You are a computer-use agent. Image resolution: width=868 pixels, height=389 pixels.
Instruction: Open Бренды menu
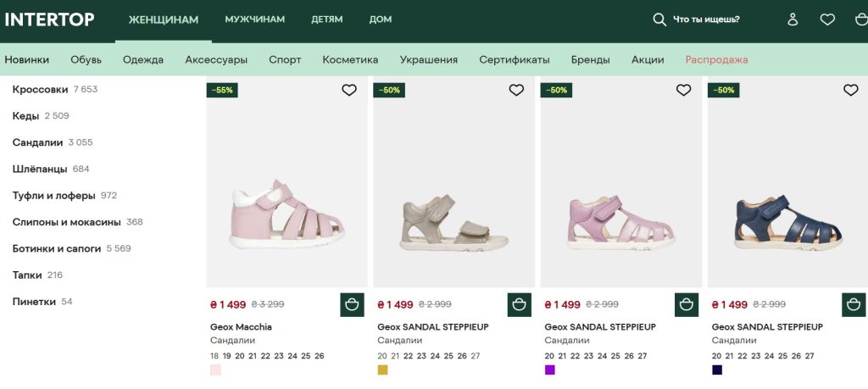coord(590,60)
